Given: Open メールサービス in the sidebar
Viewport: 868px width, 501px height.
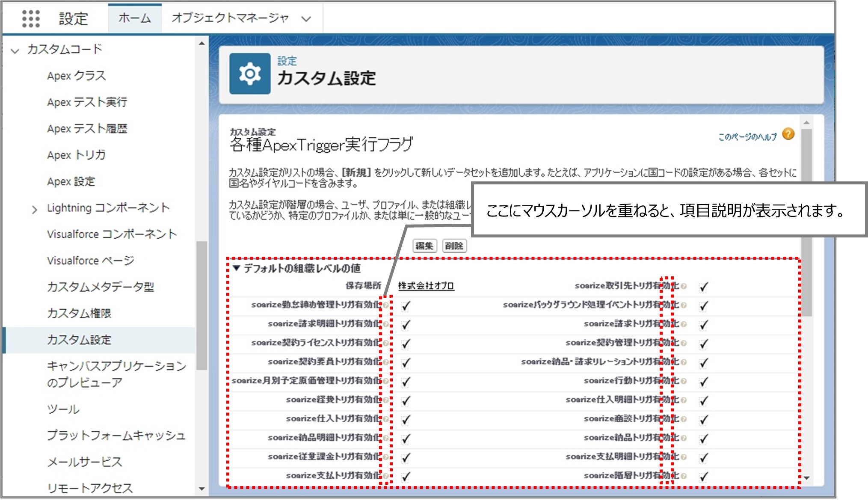Looking at the screenshot, I should [x=85, y=462].
